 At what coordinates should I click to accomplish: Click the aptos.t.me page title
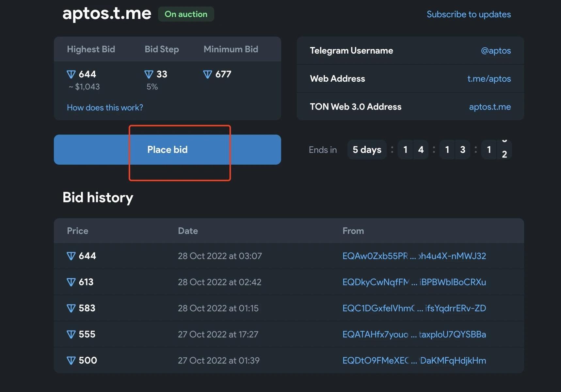(107, 14)
